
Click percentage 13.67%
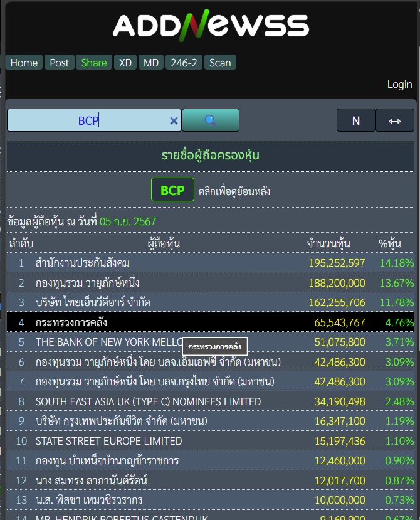(x=397, y=283)
